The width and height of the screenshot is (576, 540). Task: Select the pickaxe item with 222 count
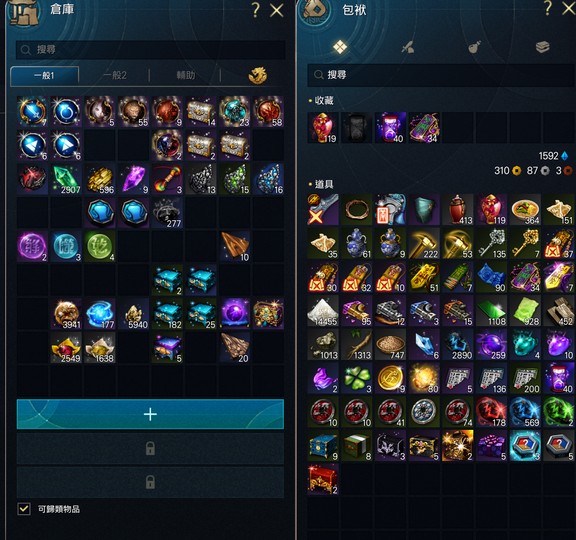(424, 244)
